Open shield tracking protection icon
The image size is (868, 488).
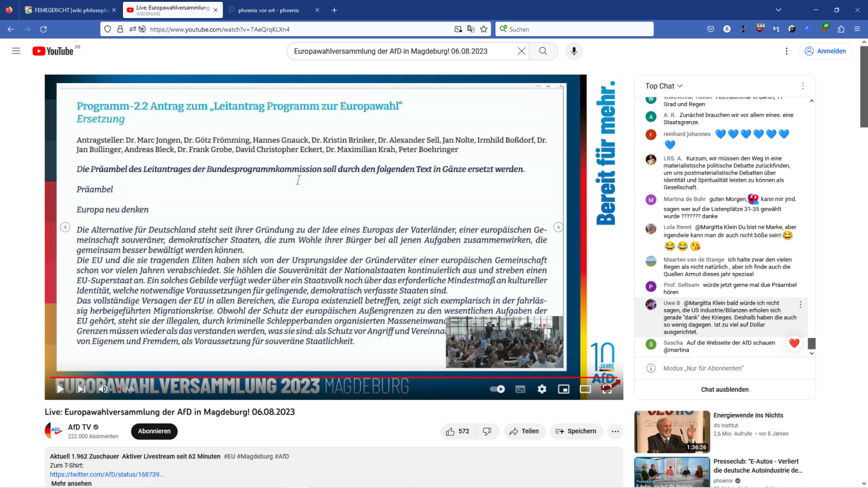pos(108,29)
